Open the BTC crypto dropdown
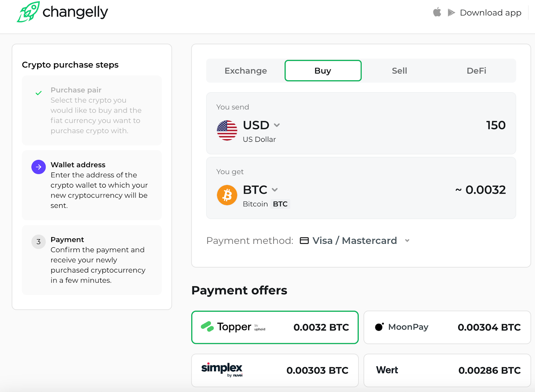535x392 pixels. tap(275, 190)
